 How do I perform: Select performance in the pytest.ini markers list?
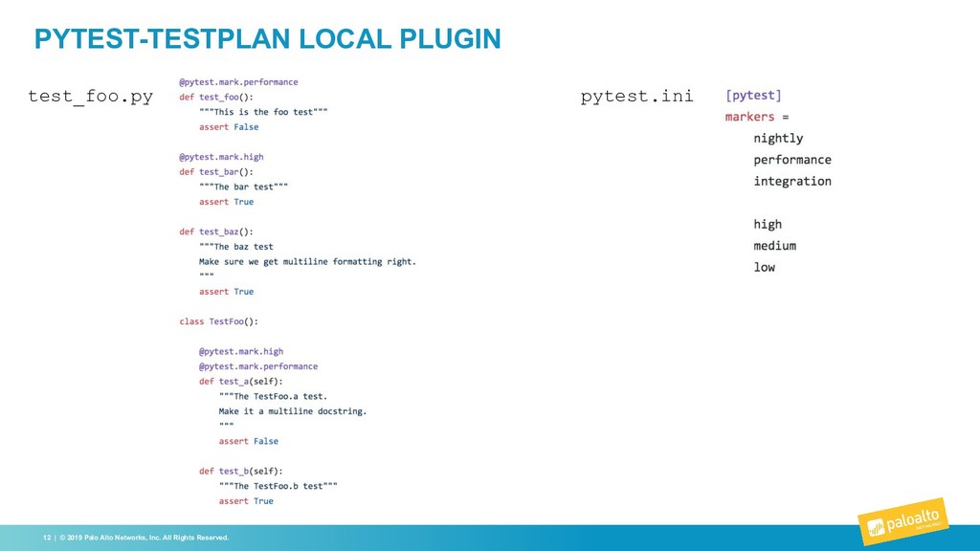(792, 160)
